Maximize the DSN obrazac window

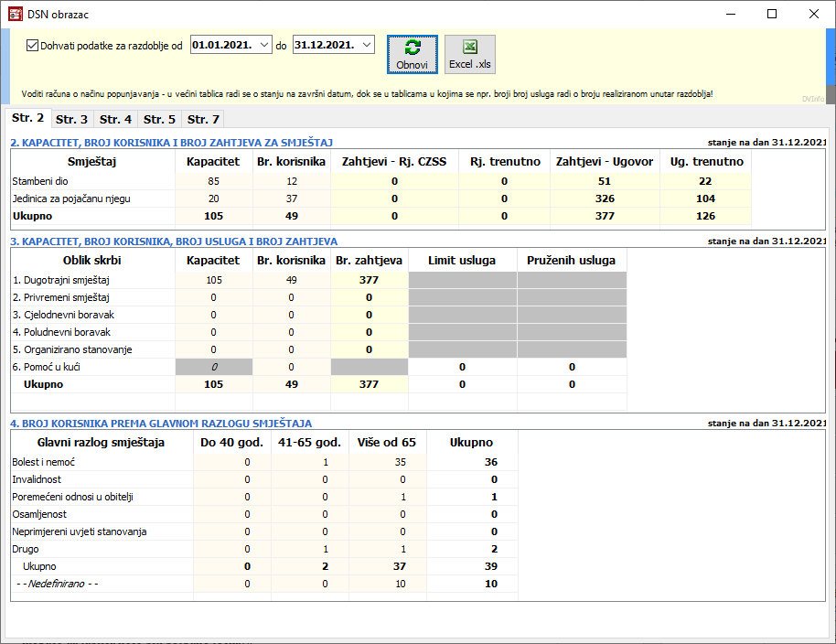point(772,15)
